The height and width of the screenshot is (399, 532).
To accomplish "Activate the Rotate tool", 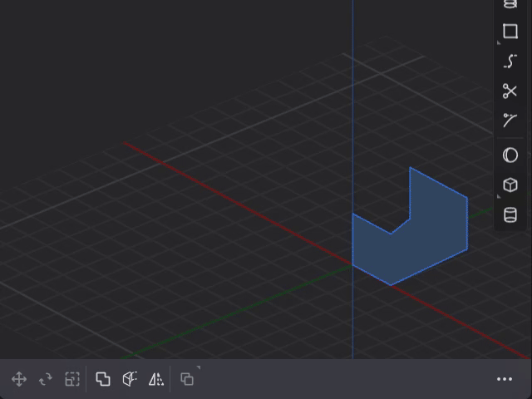I will click(46, 379).
